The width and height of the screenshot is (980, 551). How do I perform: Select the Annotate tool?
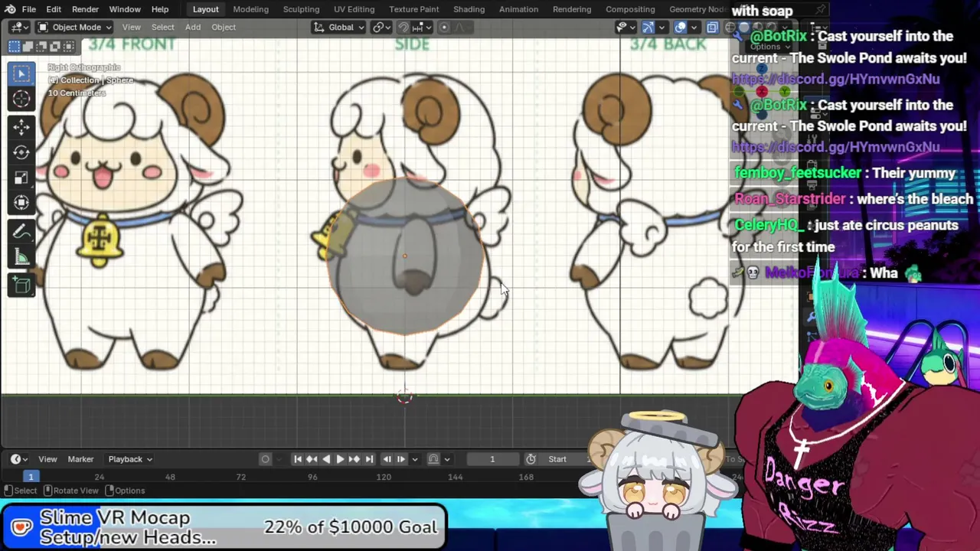click(21, 232)
